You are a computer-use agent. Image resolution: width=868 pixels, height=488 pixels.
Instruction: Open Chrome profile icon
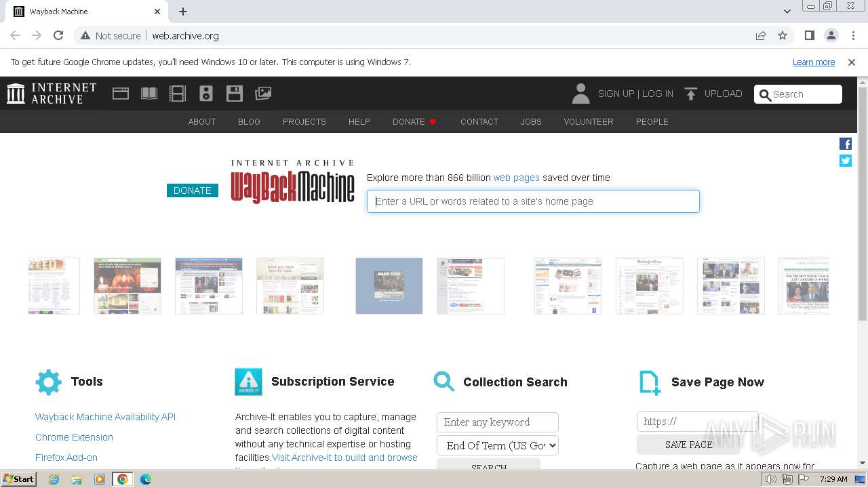coord(831,35)
